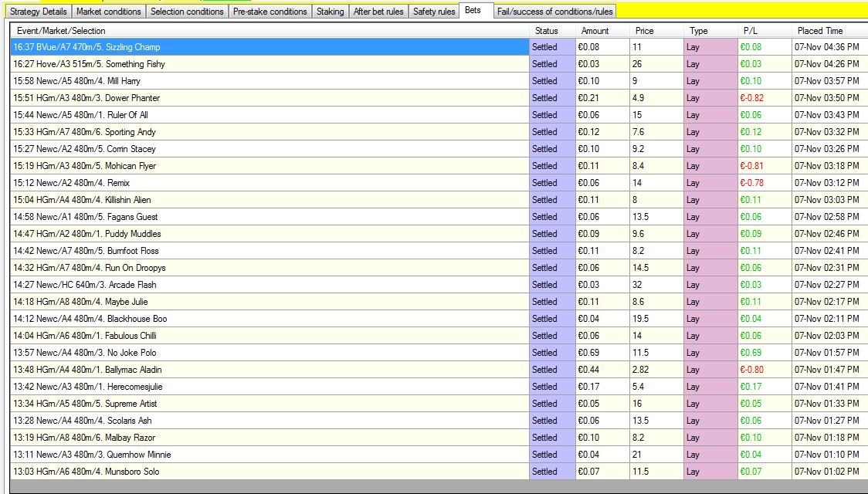The image size is (868, 494).
Task: Select the Run On Droopys bet row
Action: click(x=439, y=268)
